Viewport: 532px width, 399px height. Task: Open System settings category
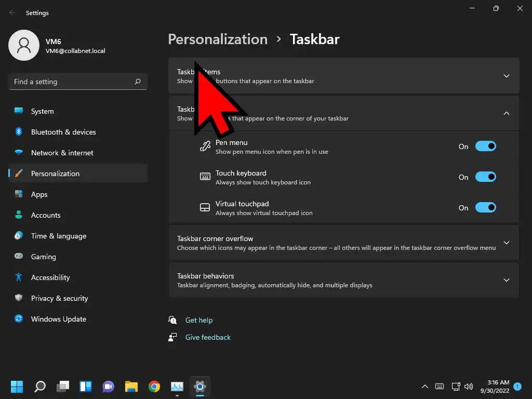(78, 111)
